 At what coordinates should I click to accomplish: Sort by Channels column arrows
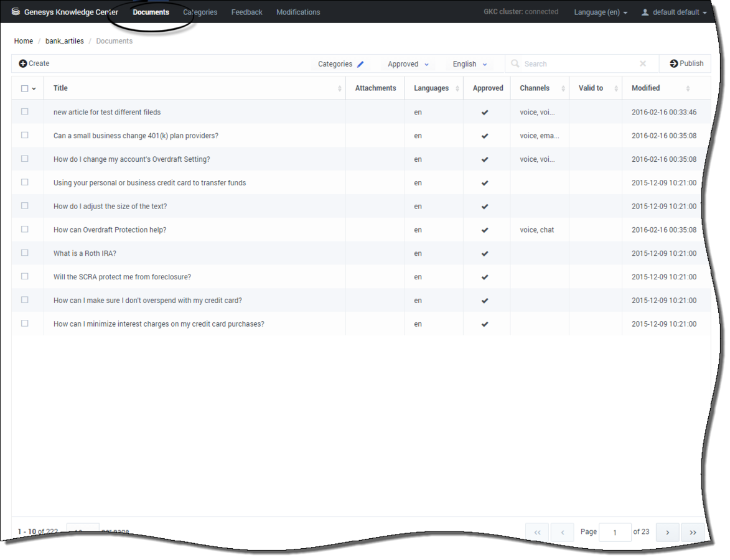[x=563, y=88]
